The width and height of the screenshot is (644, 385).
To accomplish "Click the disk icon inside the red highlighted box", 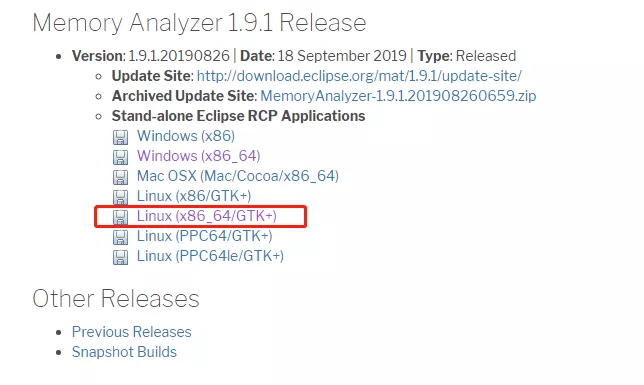I will [120, 217].
